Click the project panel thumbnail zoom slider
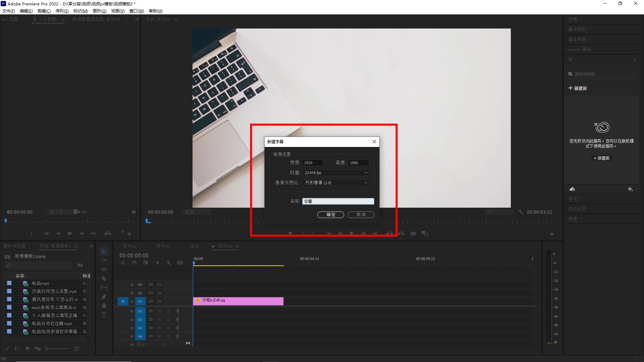644x362 pixels. (x=56, y=349)
